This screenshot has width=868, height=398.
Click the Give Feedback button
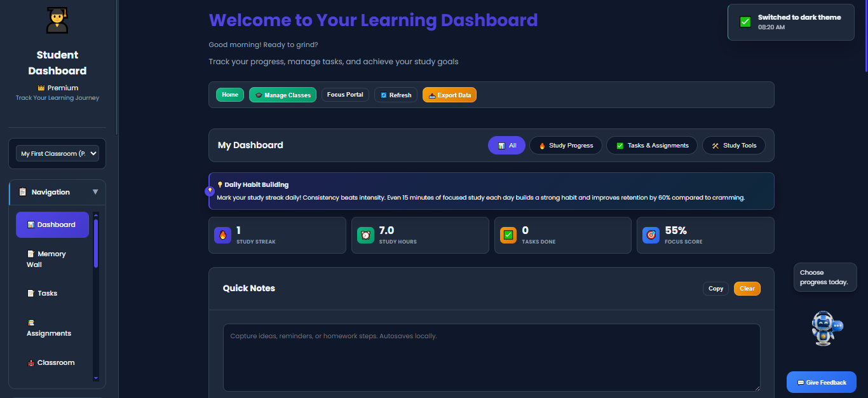tap(821, 382)
